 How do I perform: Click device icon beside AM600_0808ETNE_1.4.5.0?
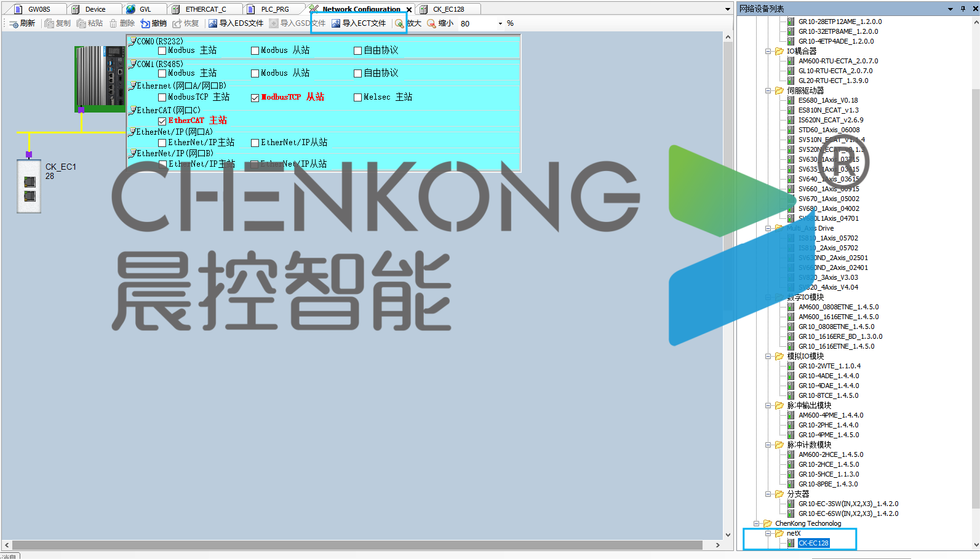point(791,307)
